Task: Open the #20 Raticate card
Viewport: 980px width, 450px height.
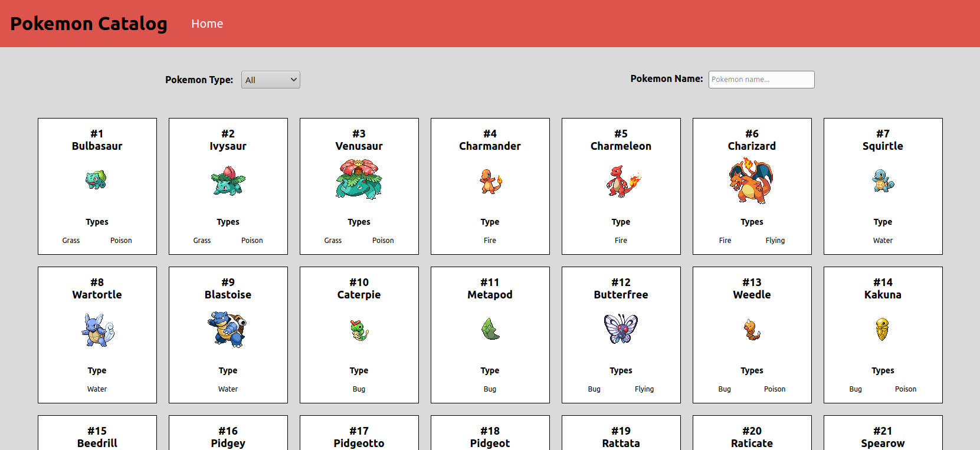Action: pyautogui.click(x=752, y=433)
